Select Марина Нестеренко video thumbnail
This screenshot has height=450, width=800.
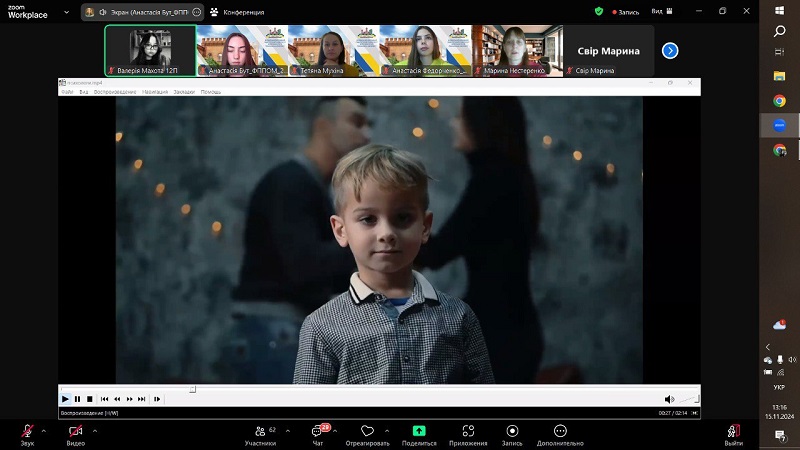click(517, 51)
